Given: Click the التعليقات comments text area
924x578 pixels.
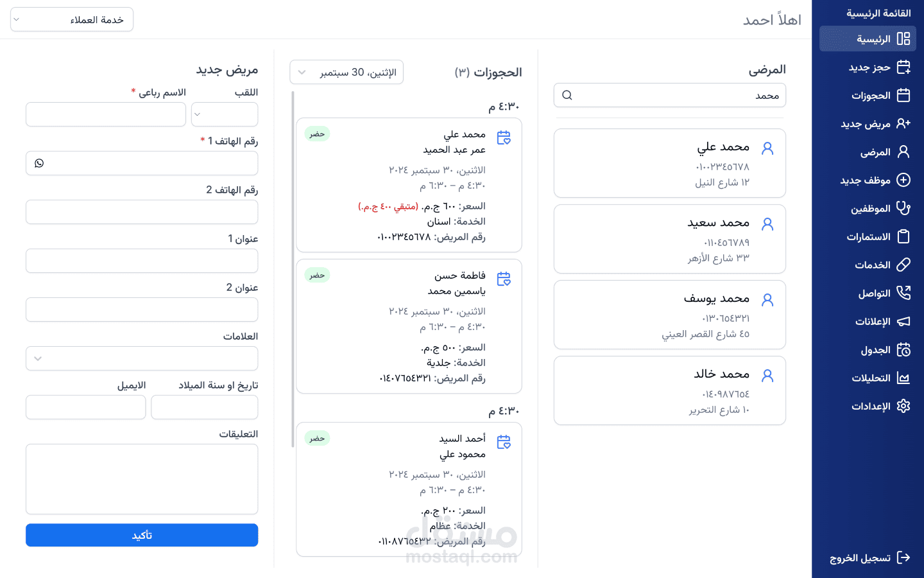Looking at the screenshot, I should (142, 479).
